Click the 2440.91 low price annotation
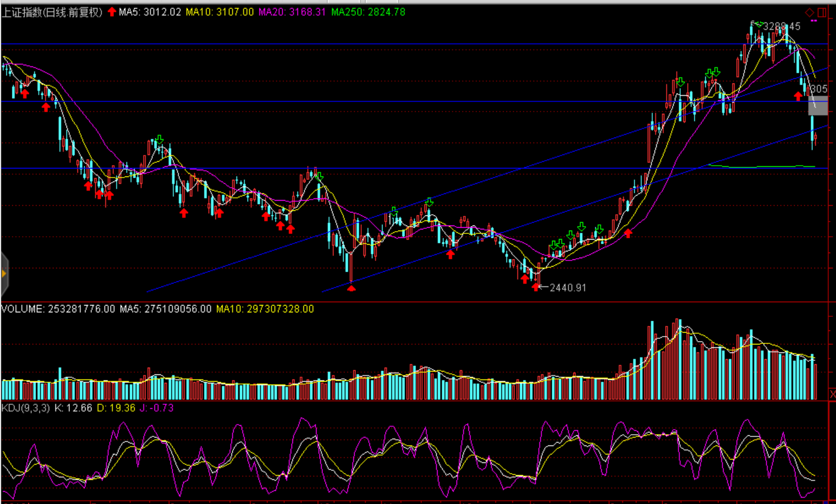Screen dimensions: 836x504 coord(567,288)
